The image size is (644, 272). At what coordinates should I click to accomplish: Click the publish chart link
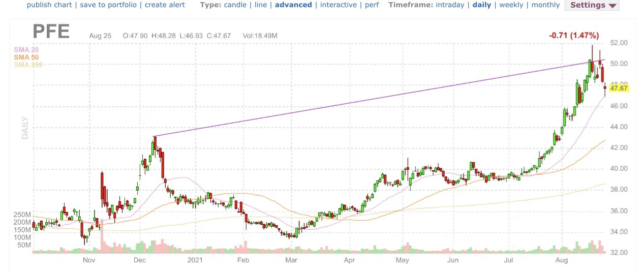pyautogui.click(x=50, y=5)
